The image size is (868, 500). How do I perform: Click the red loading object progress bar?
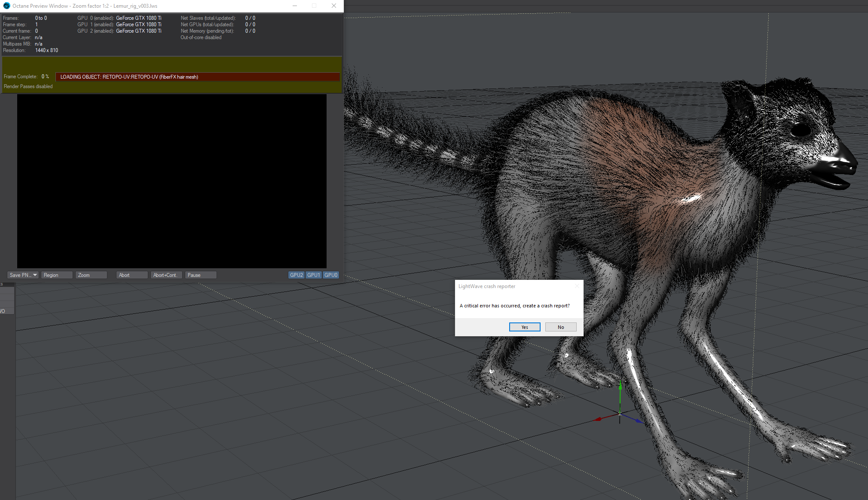[198, 77]
